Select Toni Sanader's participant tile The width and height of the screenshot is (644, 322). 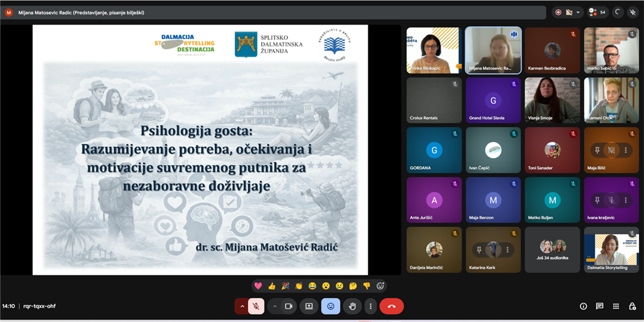click(553, 150)
